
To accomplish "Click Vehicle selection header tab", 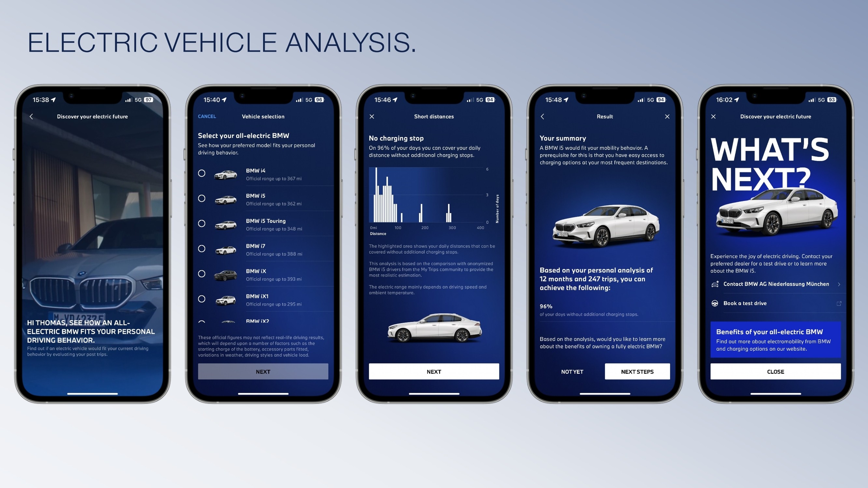I will point(263,116).
